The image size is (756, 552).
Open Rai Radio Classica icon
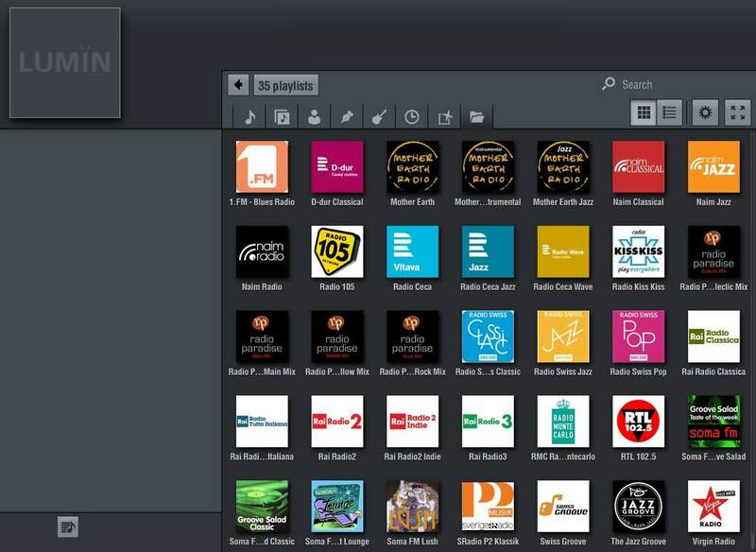(x=713, y=336)
